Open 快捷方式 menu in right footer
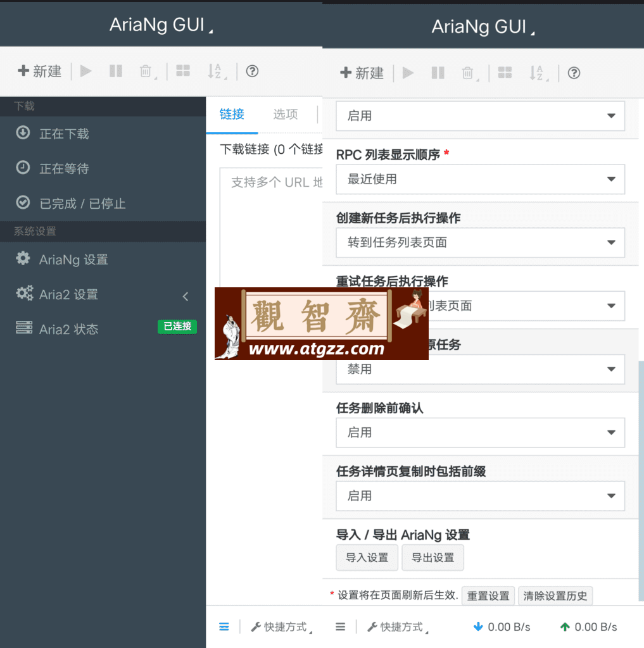The width and height of the screenshot is (644, 648). click(x=398, y=627)
